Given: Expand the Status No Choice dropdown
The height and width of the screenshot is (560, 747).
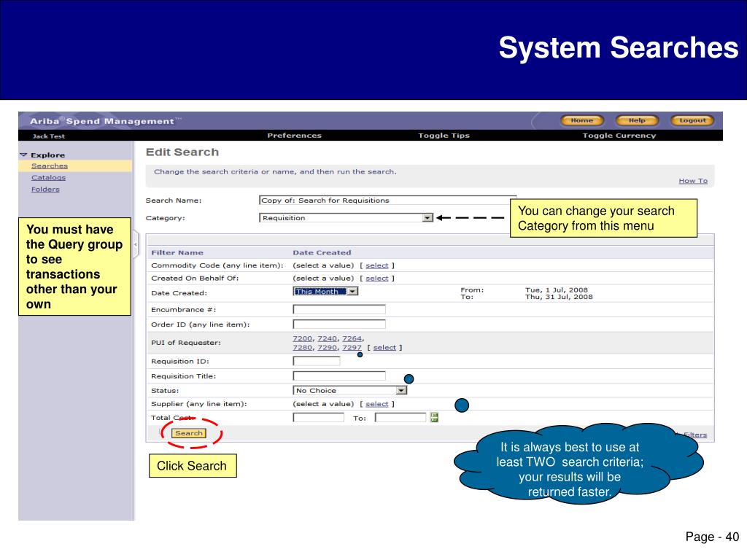Looking at the screenshot, I should click(x=402, y=391).
